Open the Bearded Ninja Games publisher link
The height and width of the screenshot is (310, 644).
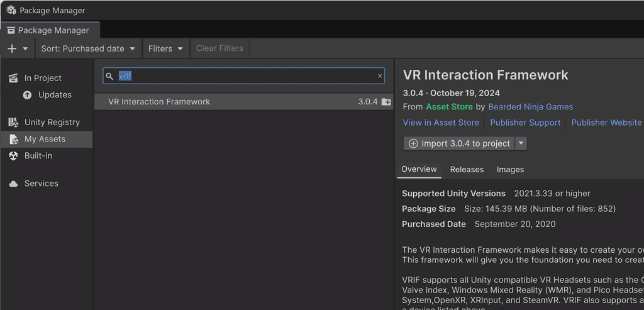point(531,107)
